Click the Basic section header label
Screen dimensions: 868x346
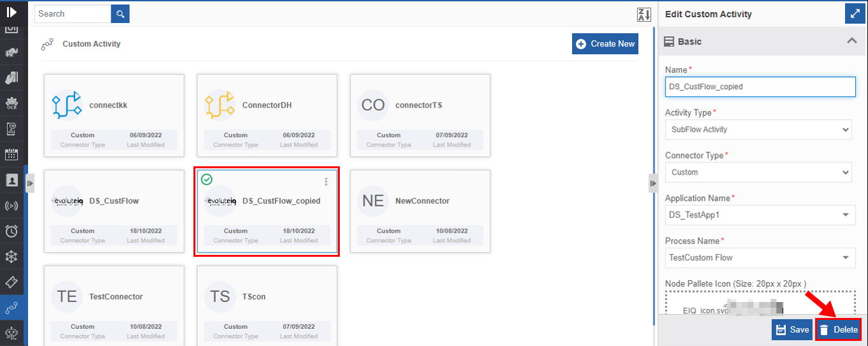[690, 41]
